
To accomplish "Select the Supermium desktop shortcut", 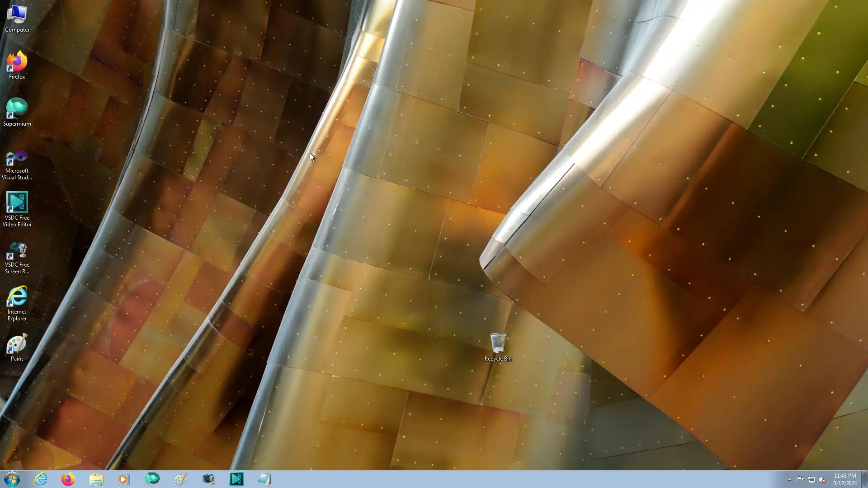I will click(17, 112).
